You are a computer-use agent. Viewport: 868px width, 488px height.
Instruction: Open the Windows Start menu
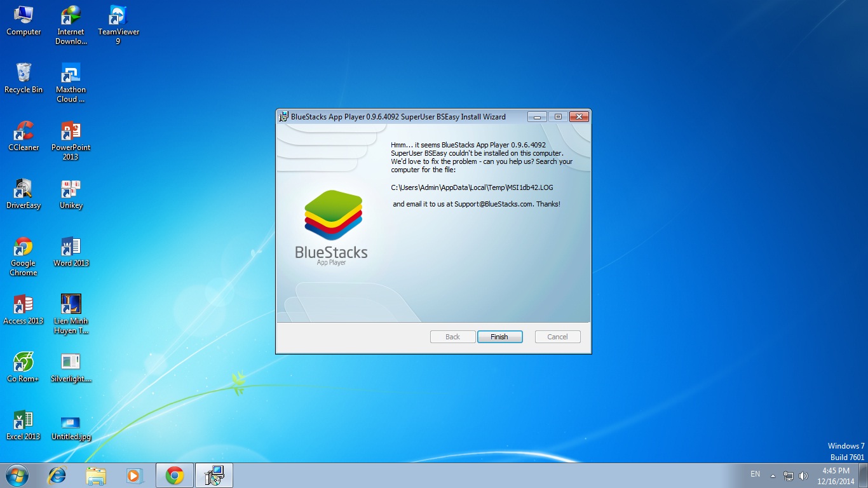17,475
